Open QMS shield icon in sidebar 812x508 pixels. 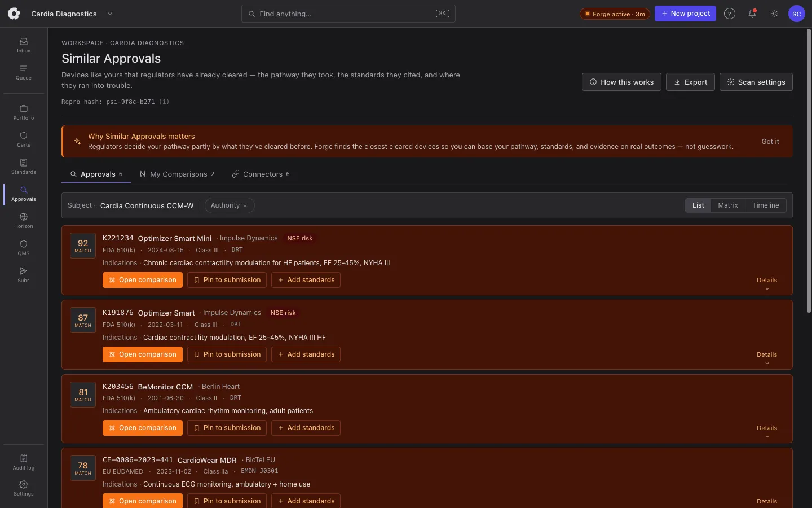point(24,248)
